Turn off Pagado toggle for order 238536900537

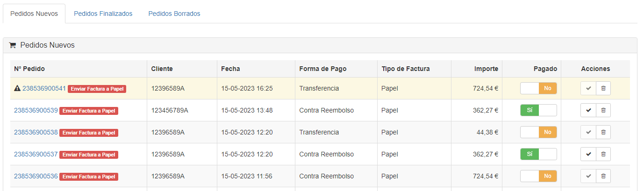tap(538, 154)
